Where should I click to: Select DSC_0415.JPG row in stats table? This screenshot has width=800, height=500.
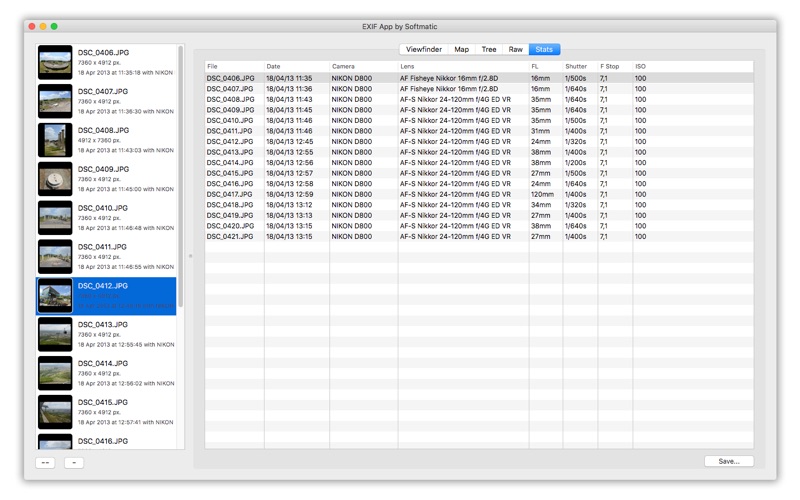(x=479, y=173)
